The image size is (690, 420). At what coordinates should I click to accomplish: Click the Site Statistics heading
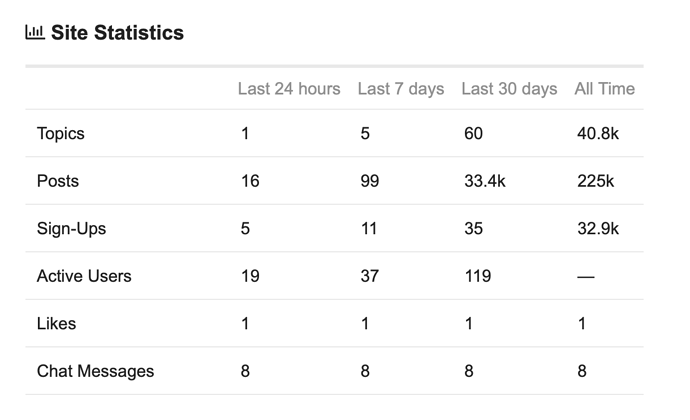click(x=117, y=33)
